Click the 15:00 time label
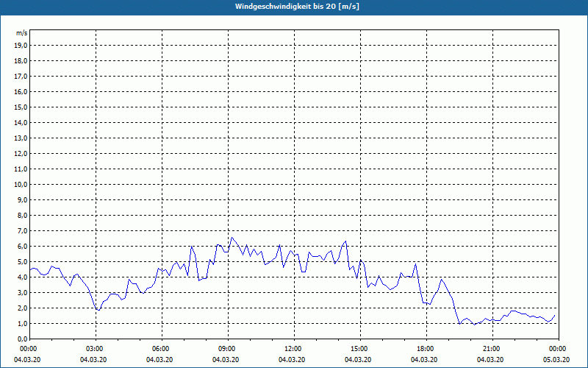This screenshot has width=588, height=368. 361,349
